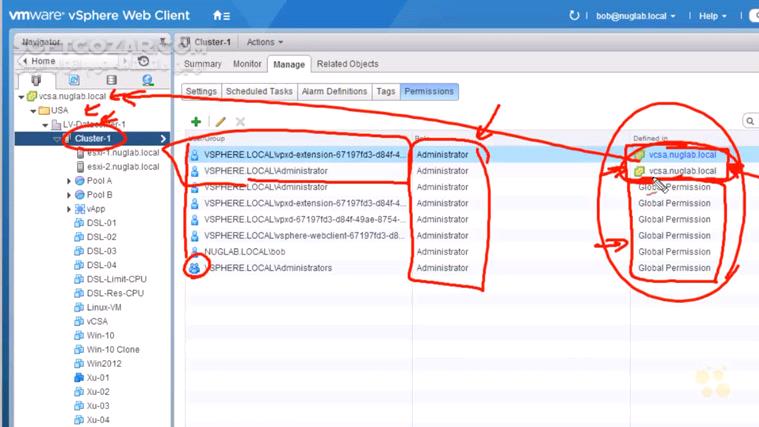Image resolution: width=759 pixels, height=427 pixels.
Task: Click the search filter magnifier icon
Action: tap(750, 121)
